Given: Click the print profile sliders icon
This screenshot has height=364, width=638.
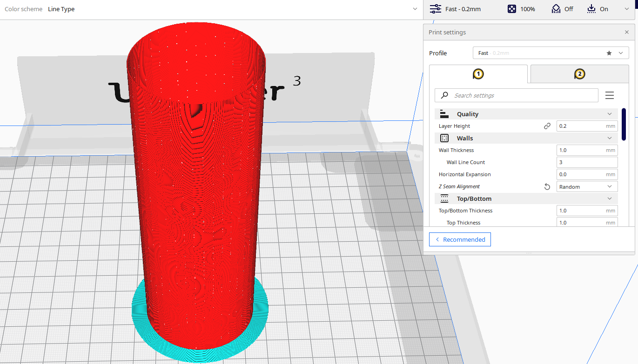Looking at the screenshot, I should [x=436, y=9].
